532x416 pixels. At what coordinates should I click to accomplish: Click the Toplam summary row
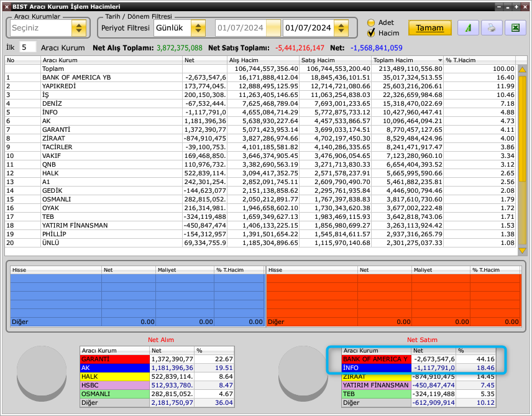coord(260,68)
